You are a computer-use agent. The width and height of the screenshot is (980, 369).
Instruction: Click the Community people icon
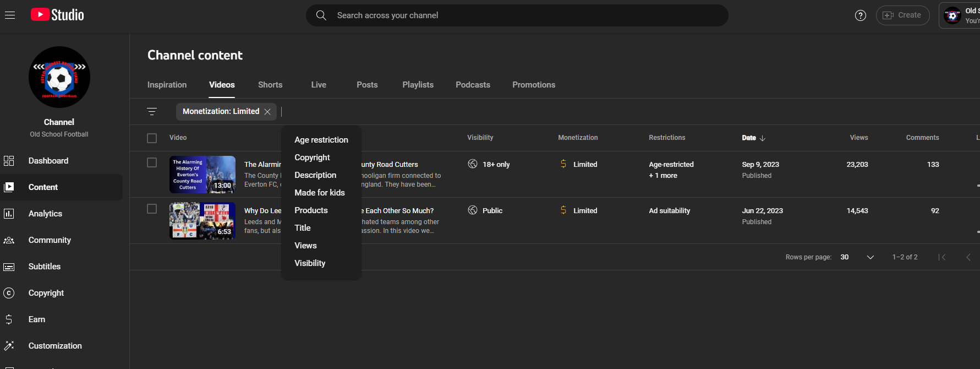[9, 240]
